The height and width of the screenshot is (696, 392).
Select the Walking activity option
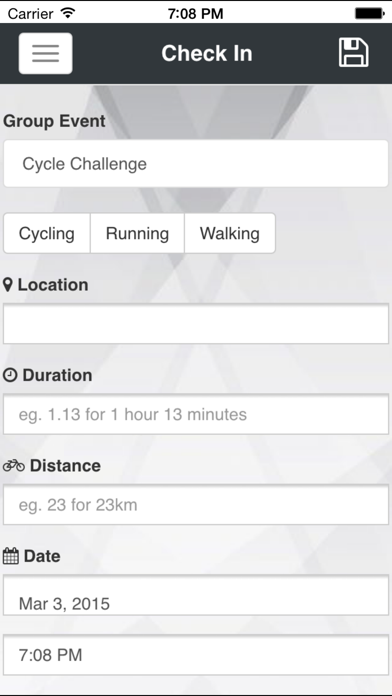point(230,233)
